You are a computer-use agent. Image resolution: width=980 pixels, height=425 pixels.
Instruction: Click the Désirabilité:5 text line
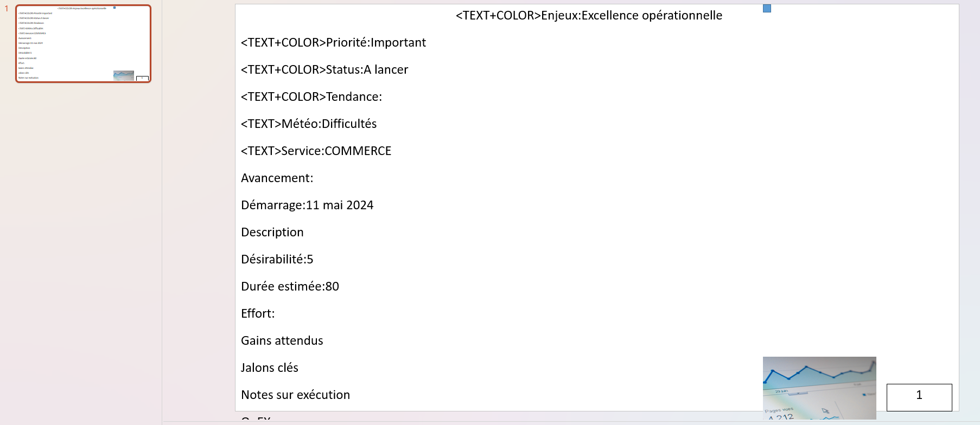tap(277, 260)
